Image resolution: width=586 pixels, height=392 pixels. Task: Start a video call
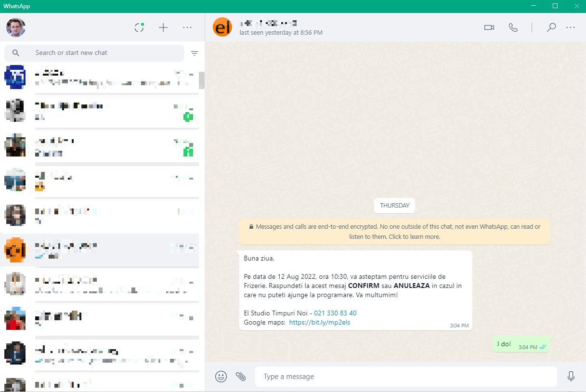pos(489,27)
